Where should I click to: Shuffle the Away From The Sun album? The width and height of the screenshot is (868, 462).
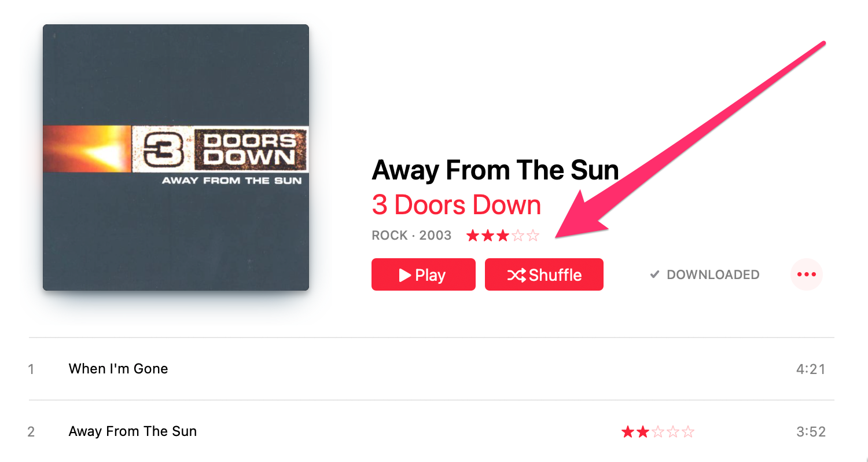point(544,274)
